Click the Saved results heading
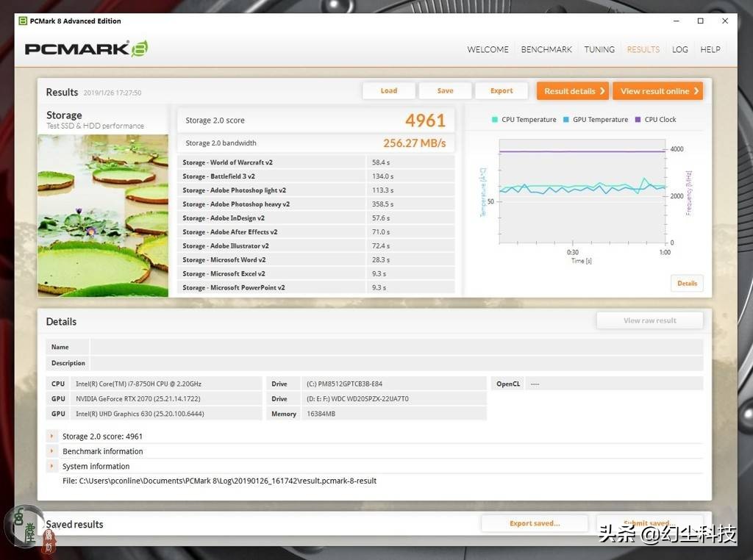 (74, 524)
